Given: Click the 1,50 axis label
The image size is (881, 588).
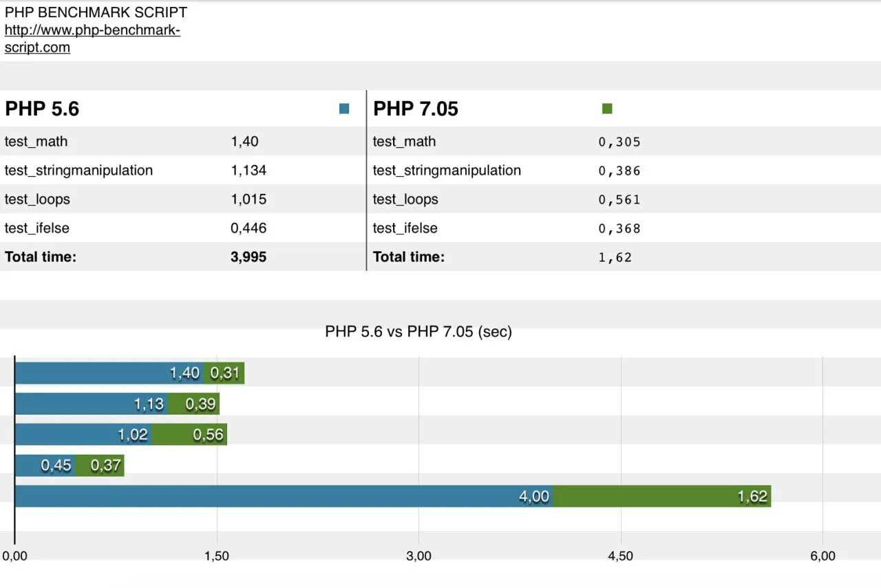Looking at the screenshot, I should pos(217,556).
